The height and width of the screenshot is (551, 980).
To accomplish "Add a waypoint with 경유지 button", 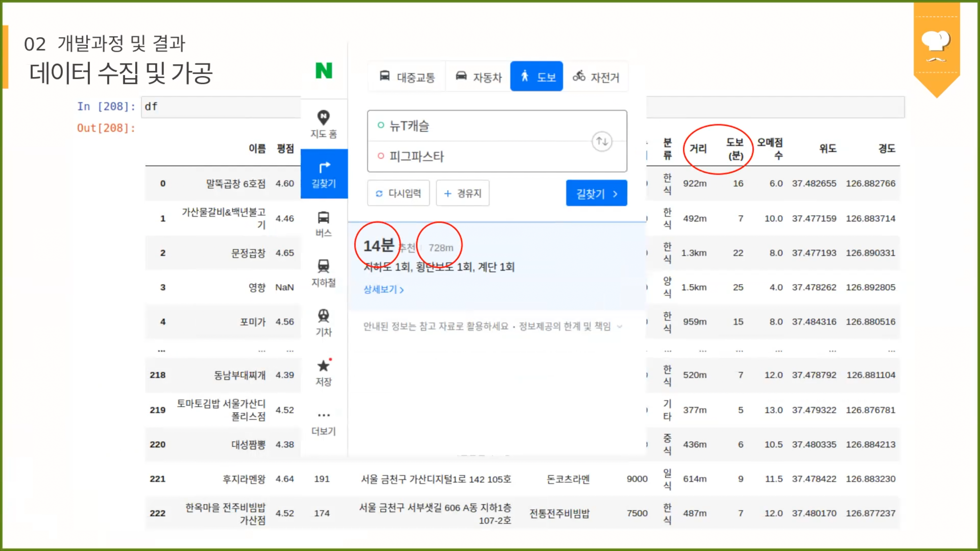I will pyautogui.click(x=462, y=193).
